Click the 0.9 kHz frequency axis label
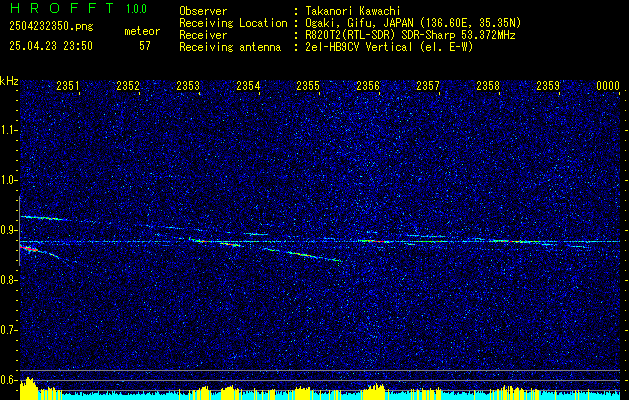 point(9,230)
